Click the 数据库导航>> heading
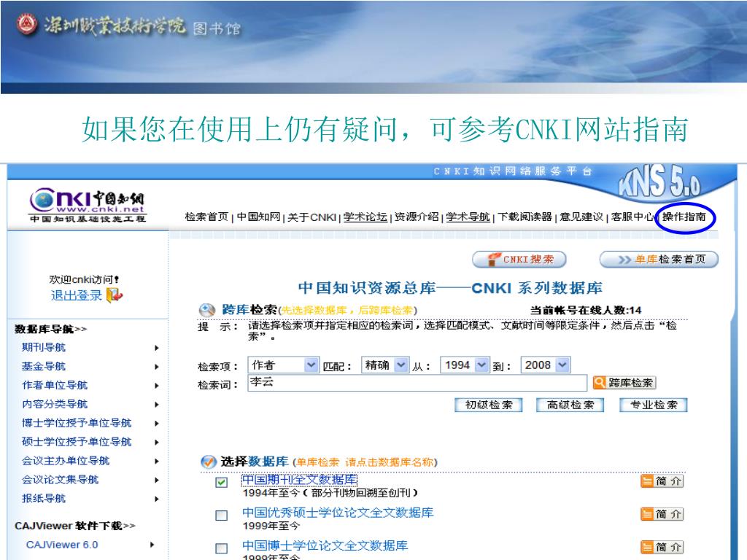This screenshot has width=747, height=560. pyautogui.click(x=50, y=329)
